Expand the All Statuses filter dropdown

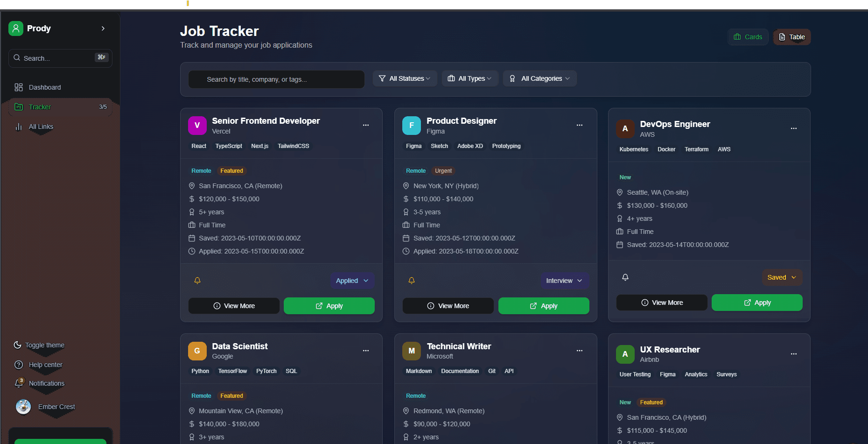click(405, 78)
